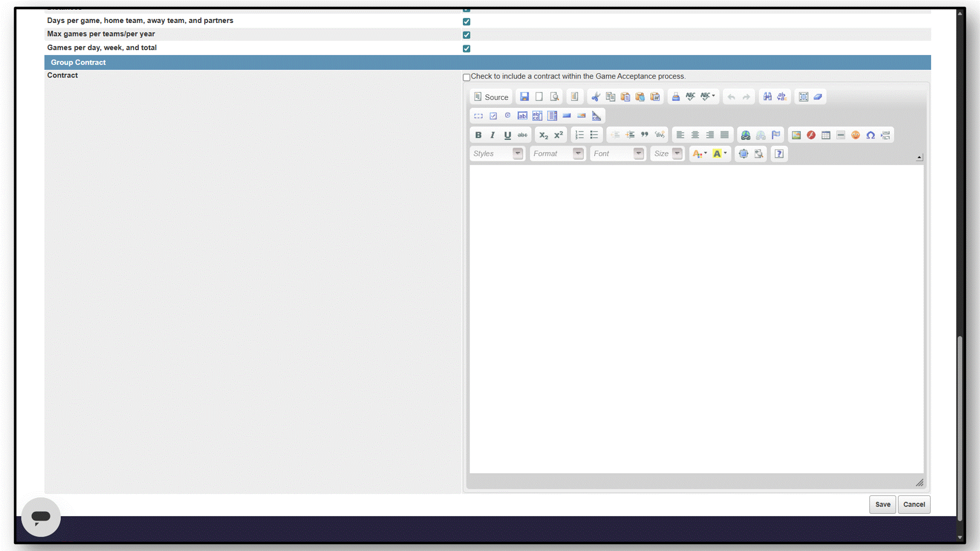Click the Special Character omega icon
This screenshot has height=551, width=980.
point(871,135)
